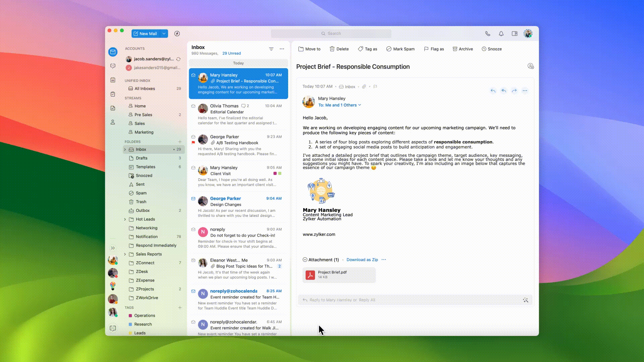Expand the Hot Leads folder

pyautogui.click(x=125, y=219)
